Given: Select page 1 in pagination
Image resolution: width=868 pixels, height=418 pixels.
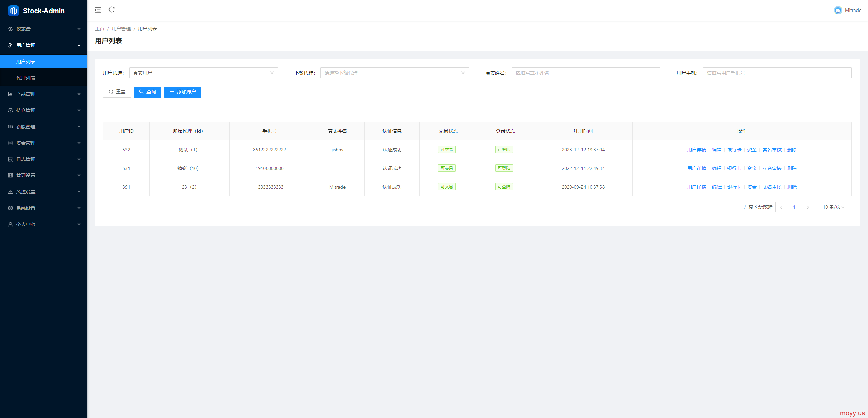Looking at the screenshot, I should (x=794, y=207).
